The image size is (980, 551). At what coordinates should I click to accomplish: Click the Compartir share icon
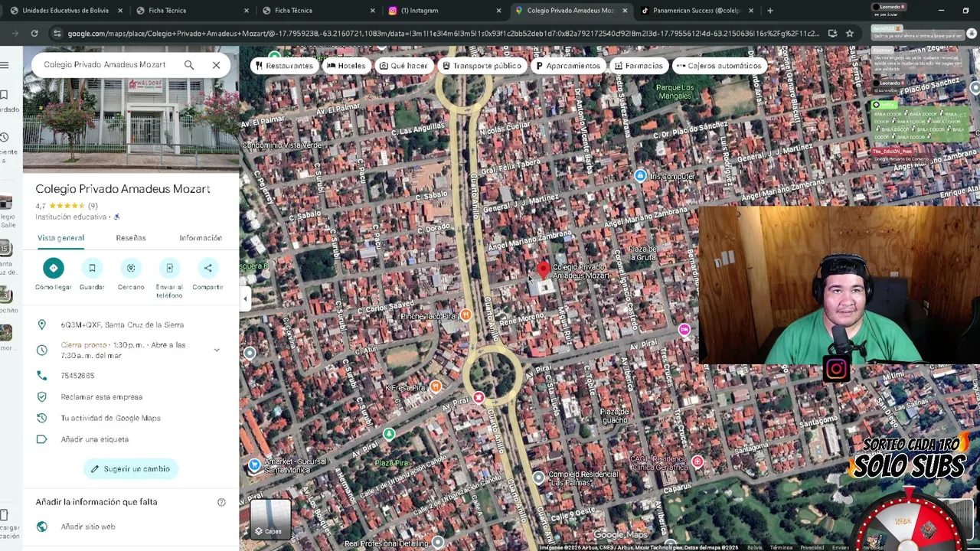[x=207, y=268]
